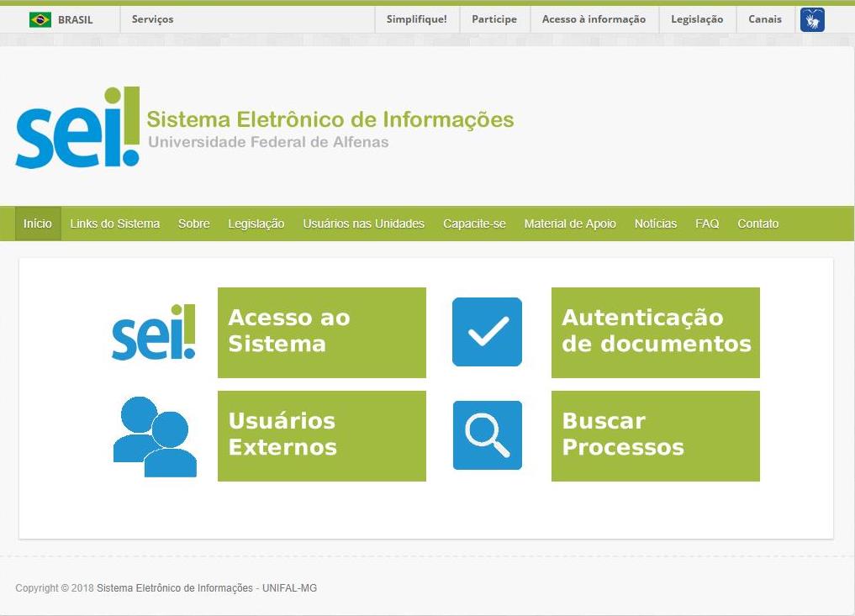Open the Usuários Externos tile
This screenshot has height=616, width=855.
322,436
